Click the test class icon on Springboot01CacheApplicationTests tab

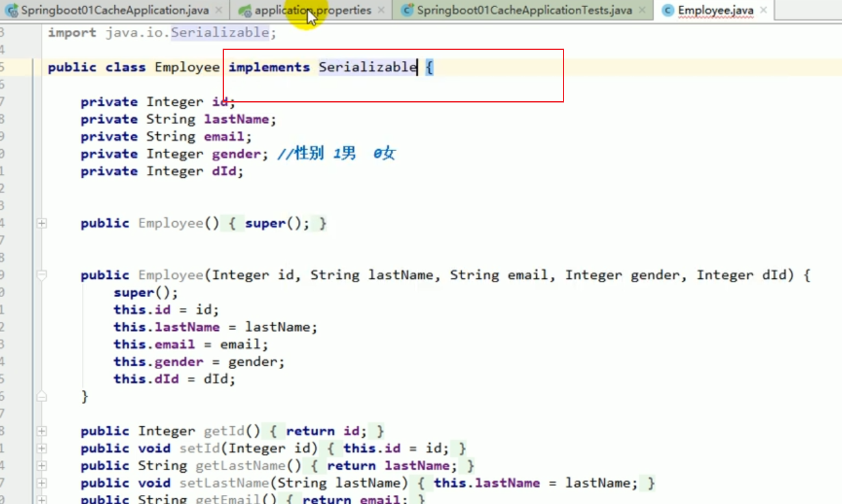(x=409, y=10)
